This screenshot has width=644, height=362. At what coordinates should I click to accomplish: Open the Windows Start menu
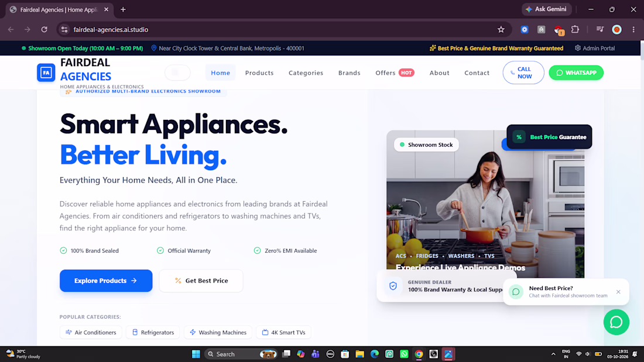(x=196, y=354)
